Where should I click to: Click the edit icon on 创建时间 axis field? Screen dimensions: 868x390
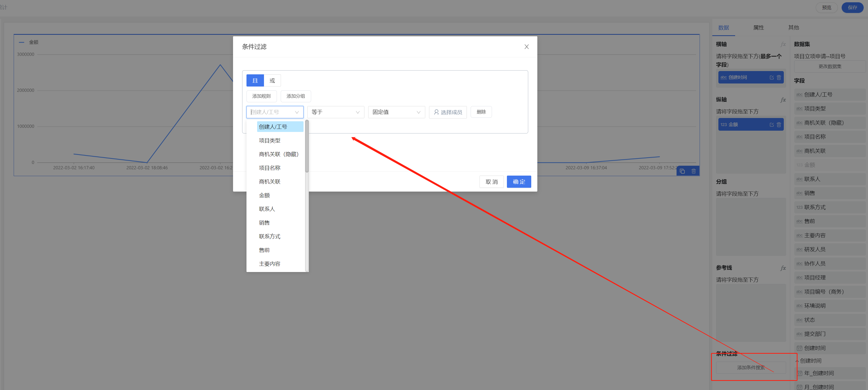[x=772, y=78]
